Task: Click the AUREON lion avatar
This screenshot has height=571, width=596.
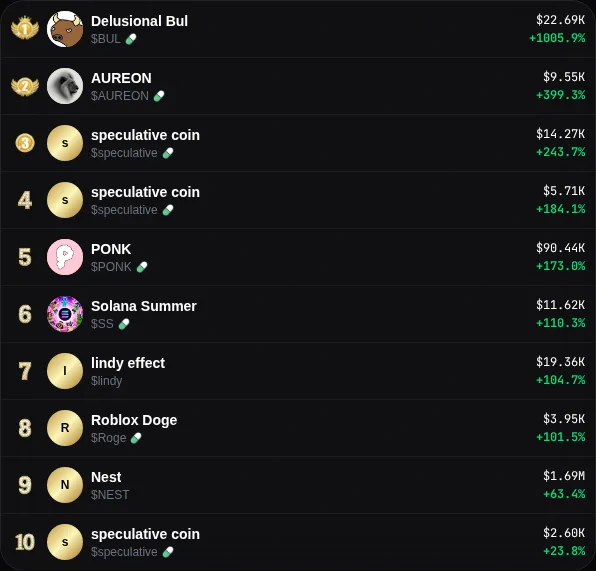Action: (65, 86)
